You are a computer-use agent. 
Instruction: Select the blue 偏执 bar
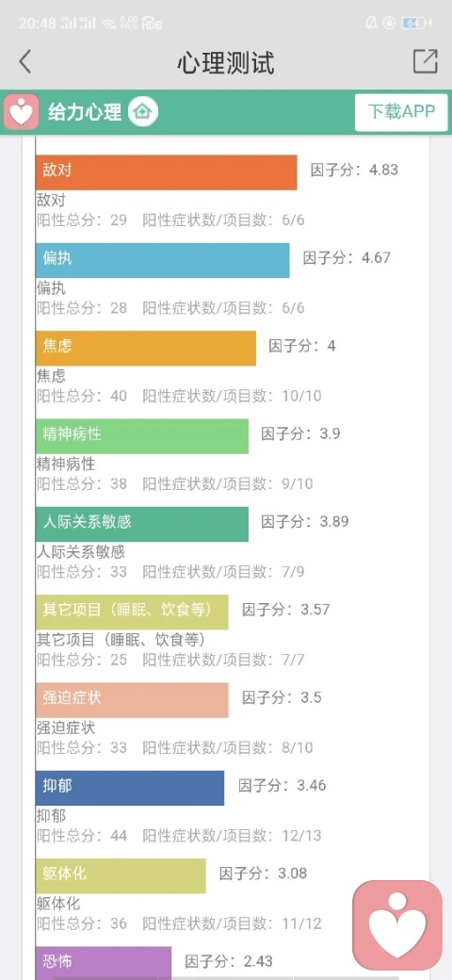click(162, 261)
